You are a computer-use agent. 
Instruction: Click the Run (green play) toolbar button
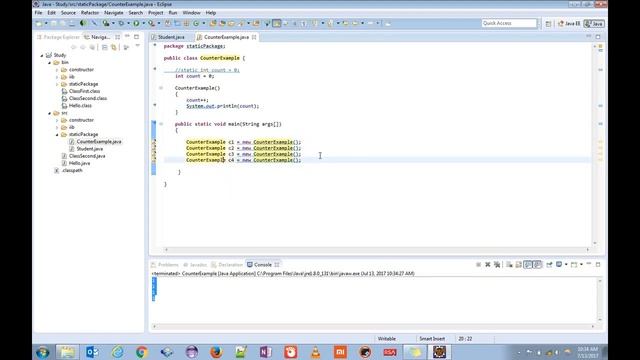click(136, 23)
